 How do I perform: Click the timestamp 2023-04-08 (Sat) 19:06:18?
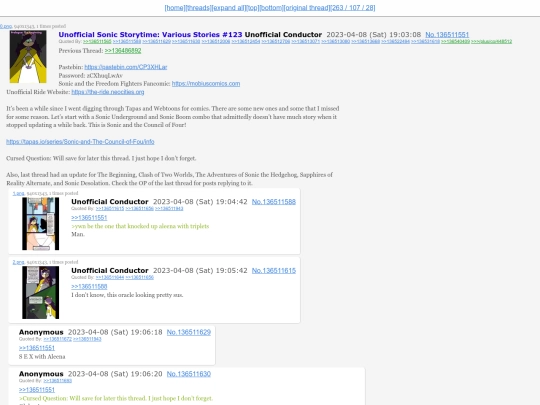pyautogui.click(x=115, y=332)
